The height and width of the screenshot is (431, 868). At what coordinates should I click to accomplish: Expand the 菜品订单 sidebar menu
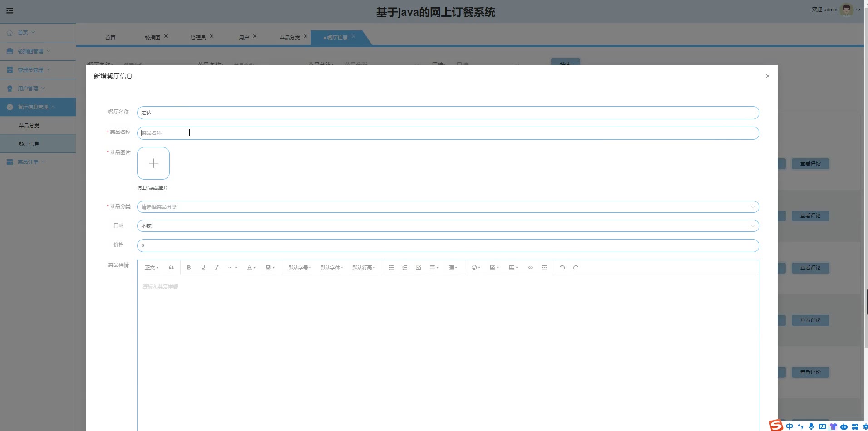pos(38,162)
